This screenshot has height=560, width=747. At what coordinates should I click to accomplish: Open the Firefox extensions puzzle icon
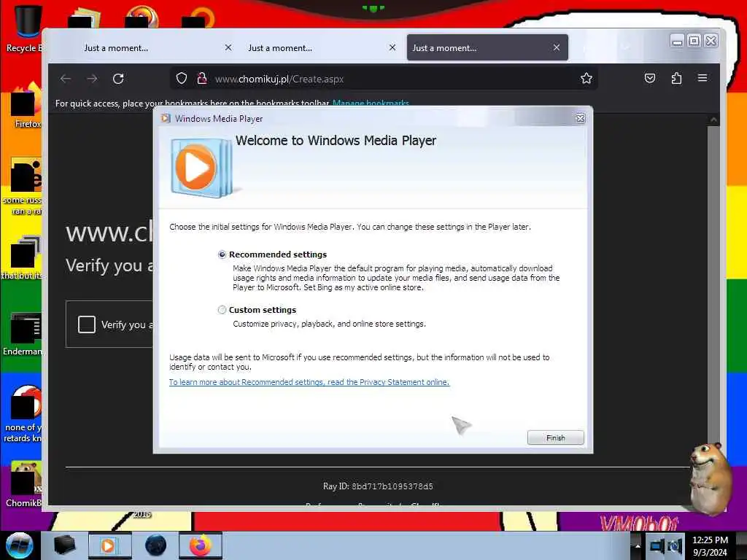[676, 78]
